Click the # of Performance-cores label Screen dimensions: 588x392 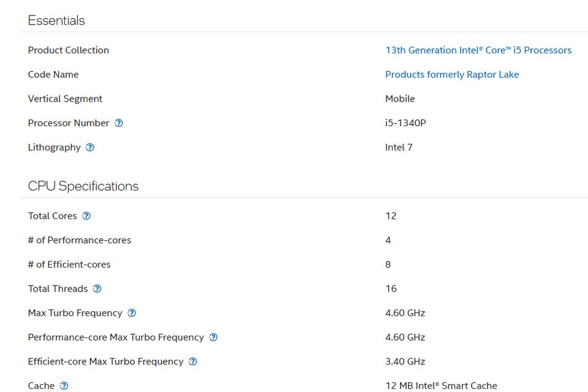point(80,240)
